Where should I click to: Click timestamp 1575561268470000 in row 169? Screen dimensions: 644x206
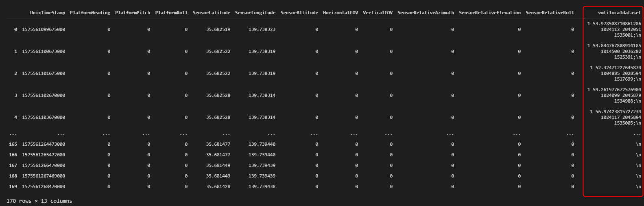pos(44,186)
